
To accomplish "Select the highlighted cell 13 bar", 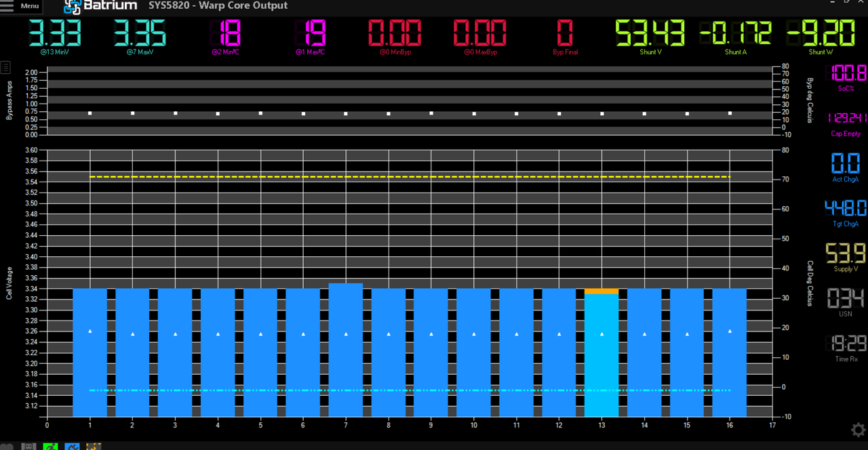I will click(x=601, y=352).
